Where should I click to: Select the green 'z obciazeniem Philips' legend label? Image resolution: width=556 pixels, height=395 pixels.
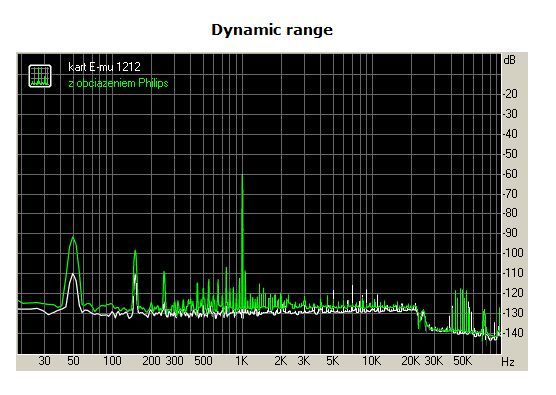tap(118, 83)
